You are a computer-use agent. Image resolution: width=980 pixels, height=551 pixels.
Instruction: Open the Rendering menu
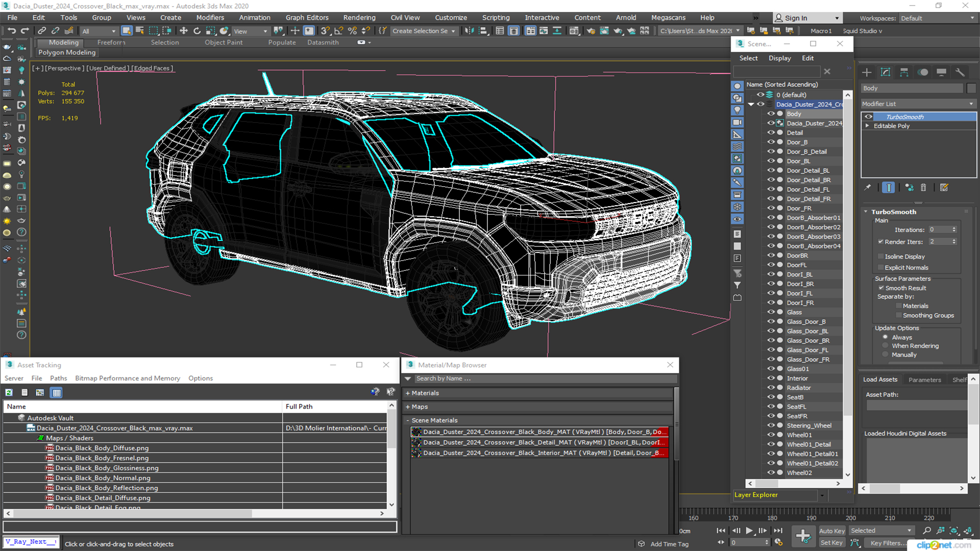(x=359, y=17)
